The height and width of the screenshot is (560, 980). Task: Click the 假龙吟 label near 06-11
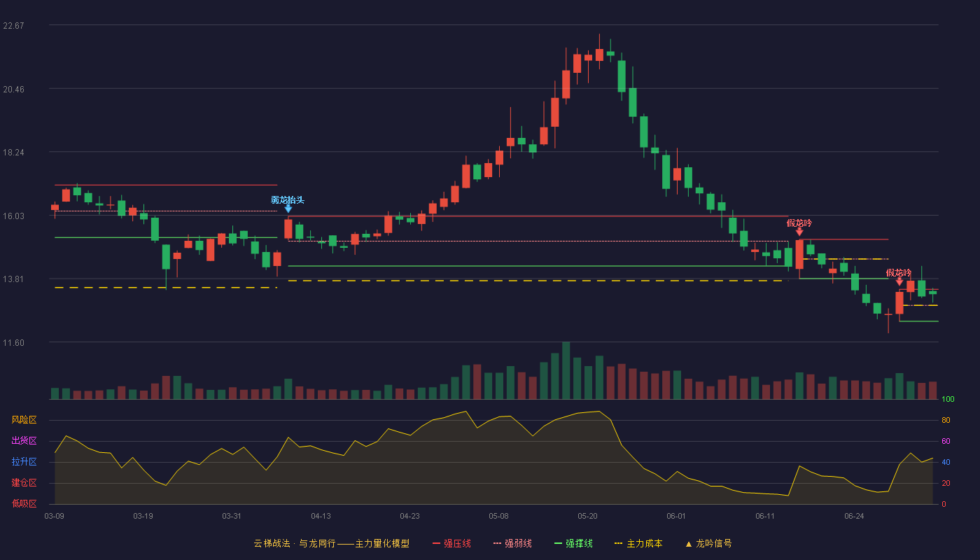[x=799, y=223]
